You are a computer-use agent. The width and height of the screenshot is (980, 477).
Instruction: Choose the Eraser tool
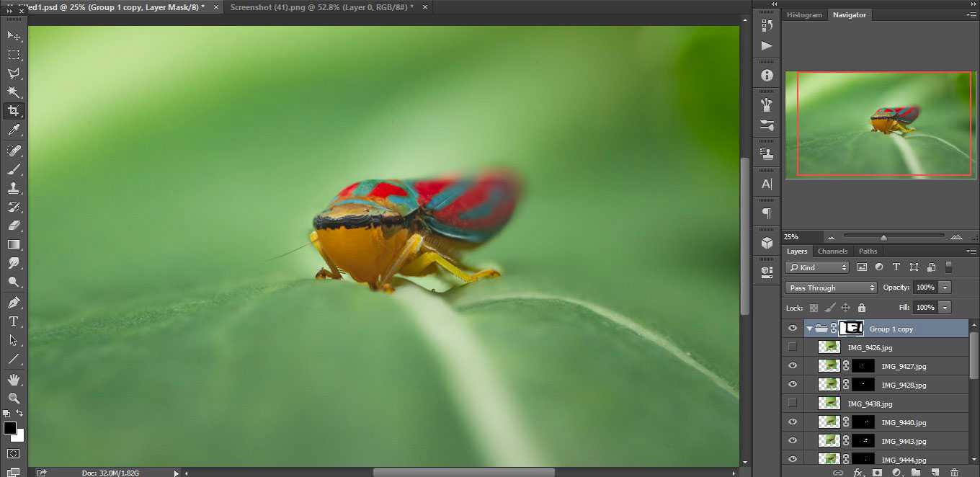click(14, 226)
